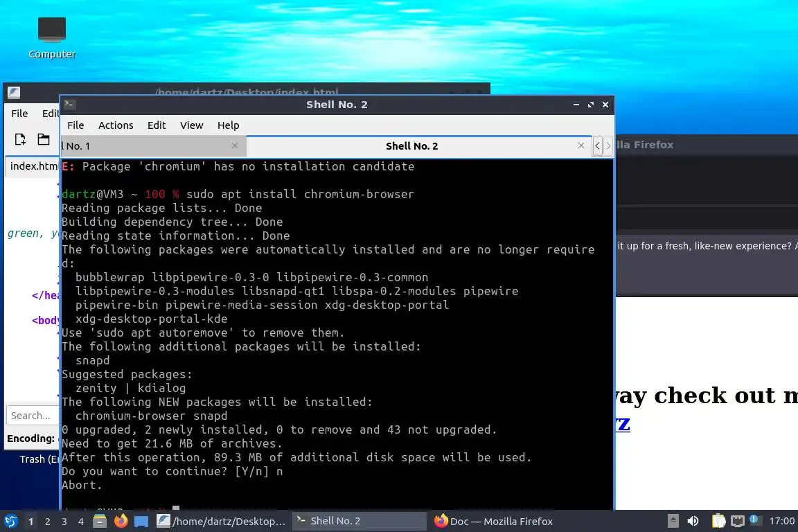Click the terminal icon in Shell title bar
The height and width of the screenshot is (532, 798).
coord(70,105)
